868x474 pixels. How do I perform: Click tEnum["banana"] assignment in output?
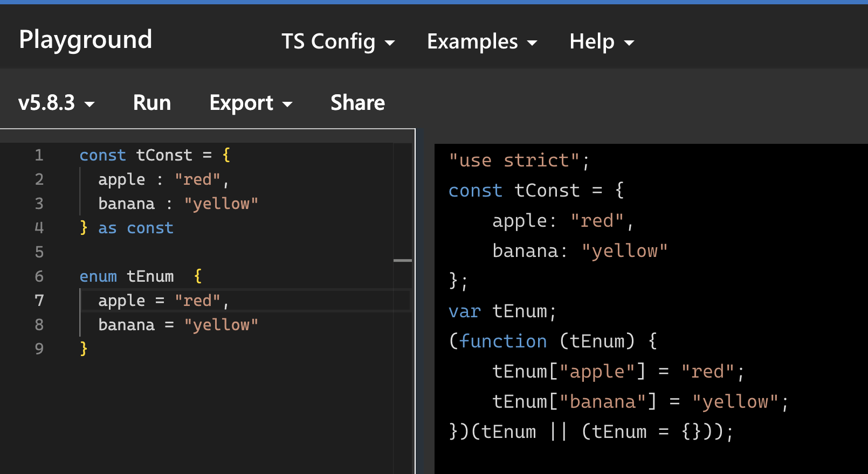[640, 402]
